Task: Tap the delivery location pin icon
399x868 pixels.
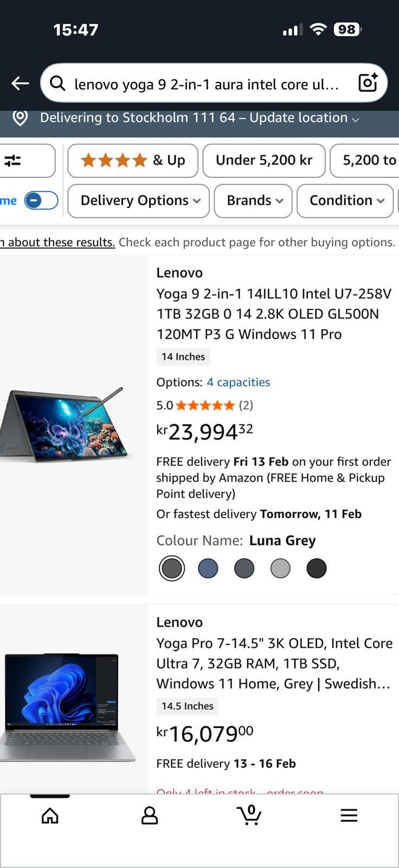Action: [x=20, y=118]
